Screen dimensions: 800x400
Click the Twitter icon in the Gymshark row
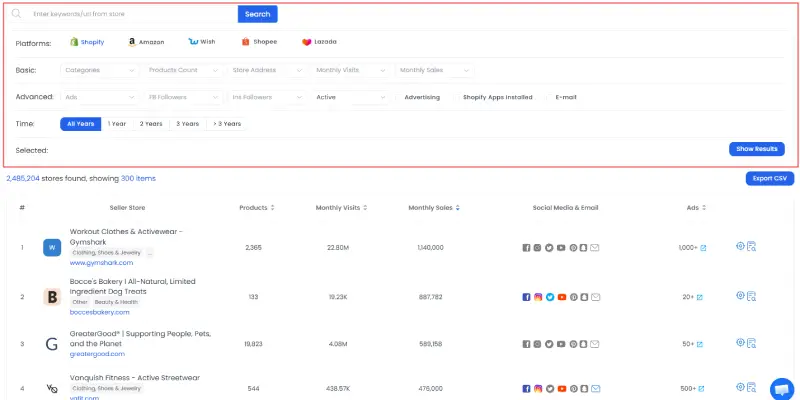(549, 248)
